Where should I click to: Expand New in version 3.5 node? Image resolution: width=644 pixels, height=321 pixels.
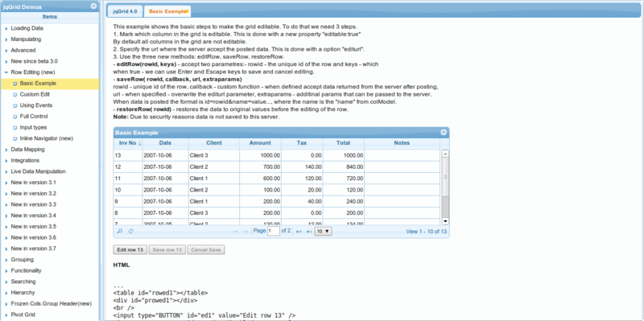pos(6,227)
